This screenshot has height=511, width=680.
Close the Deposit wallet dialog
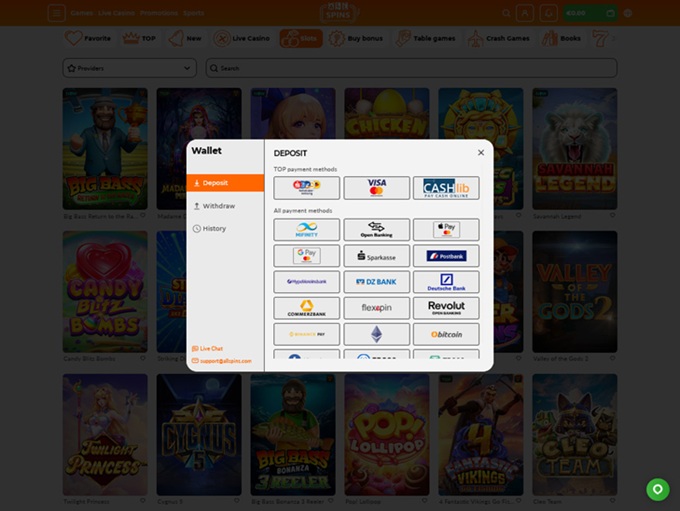pos(481,153)
